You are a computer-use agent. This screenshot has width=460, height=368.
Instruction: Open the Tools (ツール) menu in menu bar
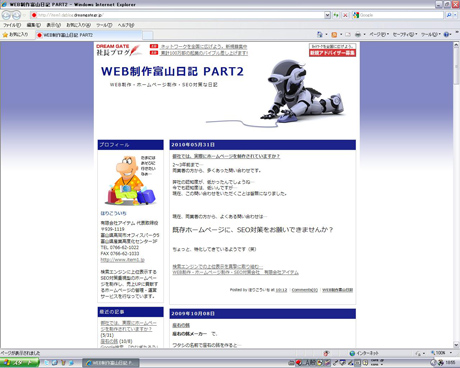click(x=104, y=25)
